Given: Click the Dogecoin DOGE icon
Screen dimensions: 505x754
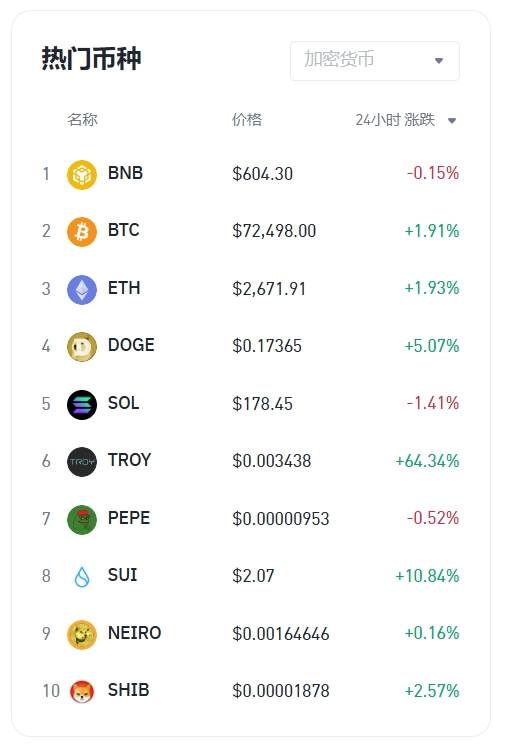Looking at the screenshot, I should tap(82, 347).
